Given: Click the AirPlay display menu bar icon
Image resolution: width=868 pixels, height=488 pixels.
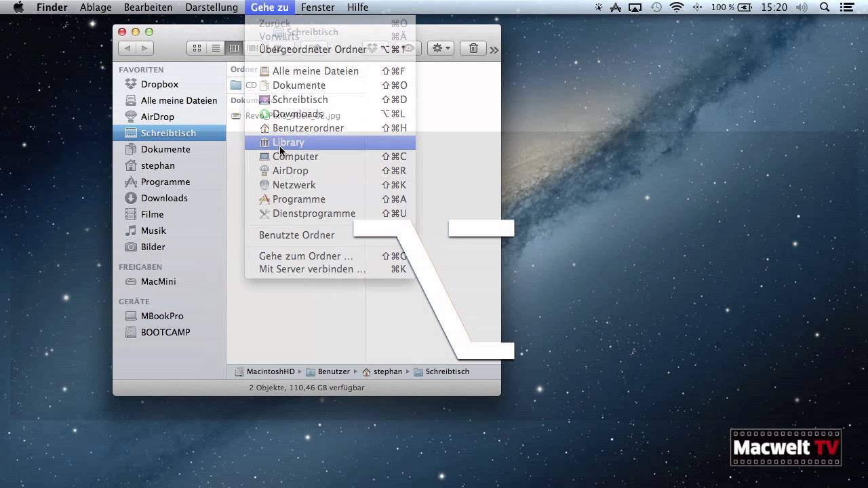Looking at the screenshot, I should click(635, 7).
